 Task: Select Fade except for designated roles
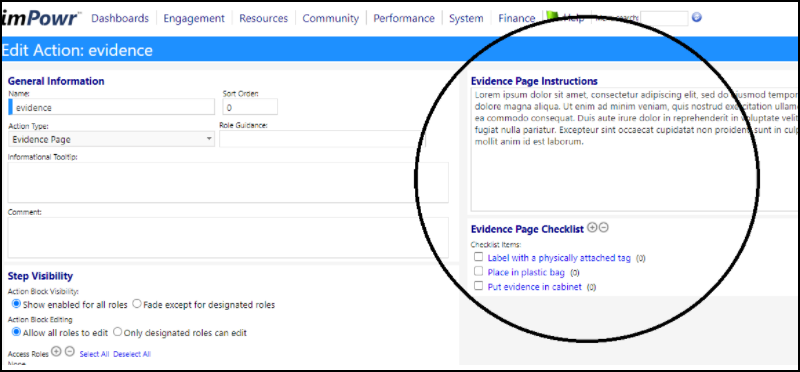(136, 304)
